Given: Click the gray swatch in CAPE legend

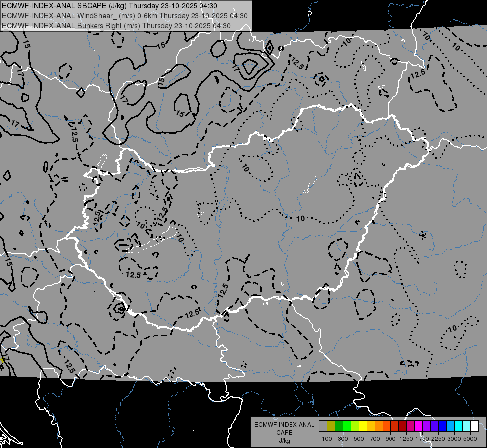Looking at the screenshot, I should (323, 426).
